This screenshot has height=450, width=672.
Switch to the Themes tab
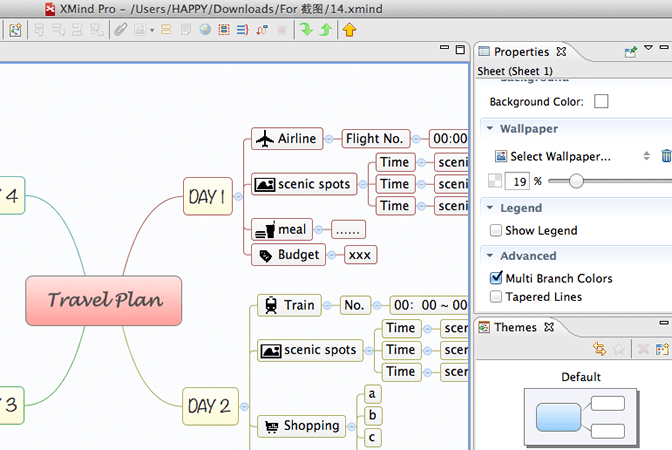tap(514, 327)
